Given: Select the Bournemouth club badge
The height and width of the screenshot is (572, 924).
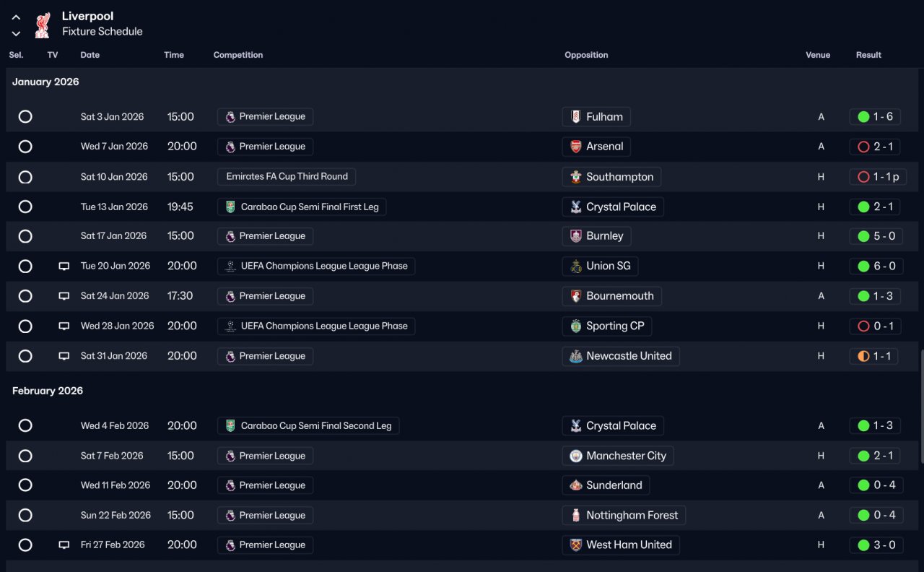Looking at the screenshot, I should [575, 296].
